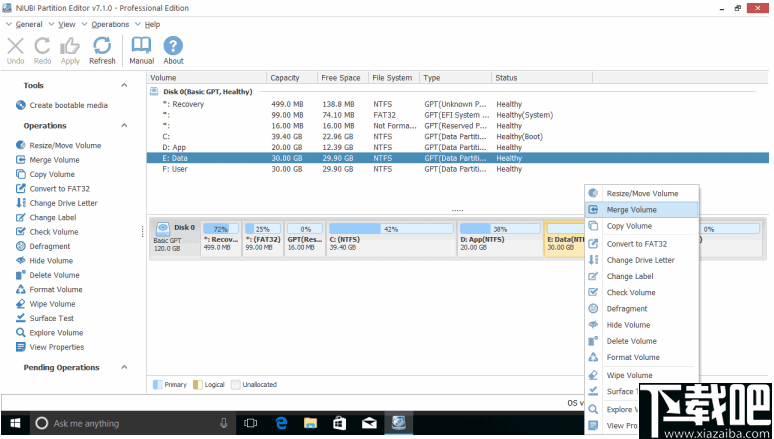Image resolution: width=774 pixels, height=439 pixels.
Task: Open Microsoft Edge from the taskbar
Action: click(281, 423)
